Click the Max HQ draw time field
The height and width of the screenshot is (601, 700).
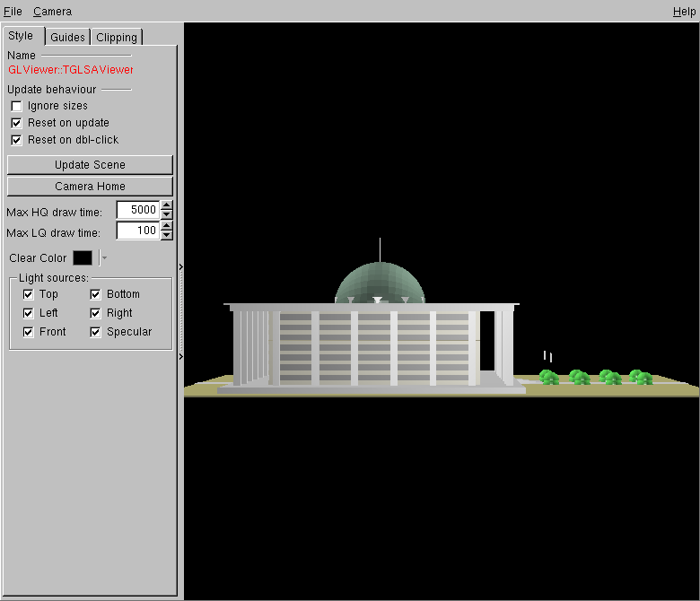[x=137, y=210]
